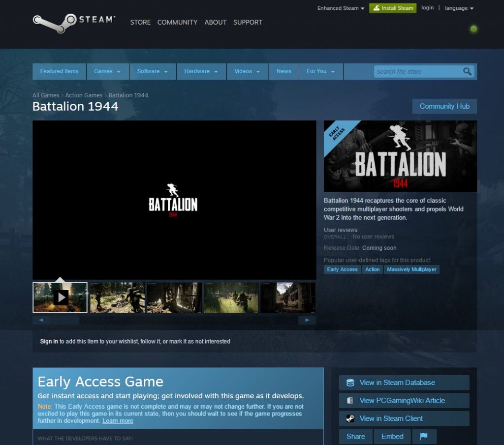Click the search magnifying glass icon

point(467,71)
